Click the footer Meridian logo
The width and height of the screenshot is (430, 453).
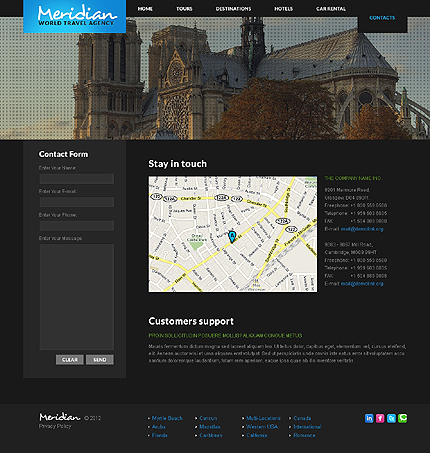pos(60,417)
